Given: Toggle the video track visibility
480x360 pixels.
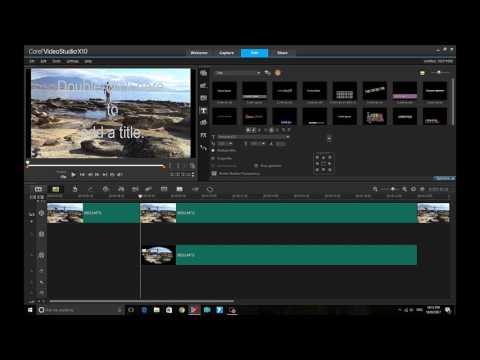Looking at the screenshot, I should (x=41, y=213).
